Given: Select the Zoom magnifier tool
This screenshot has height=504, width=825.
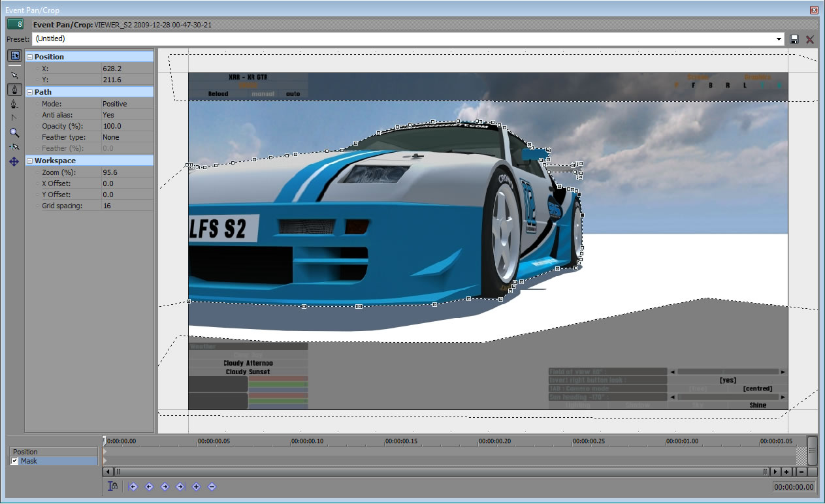Looking at the screenshot, I should click(14, 133).
